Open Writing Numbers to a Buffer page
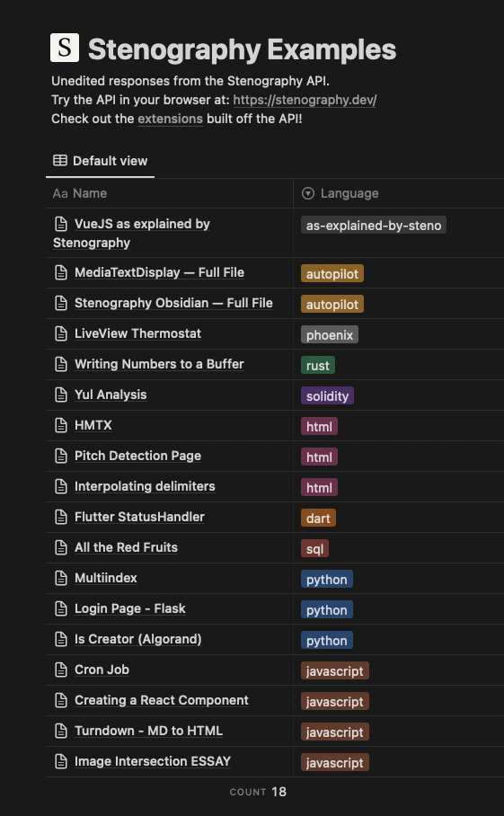 click(159, 364)
